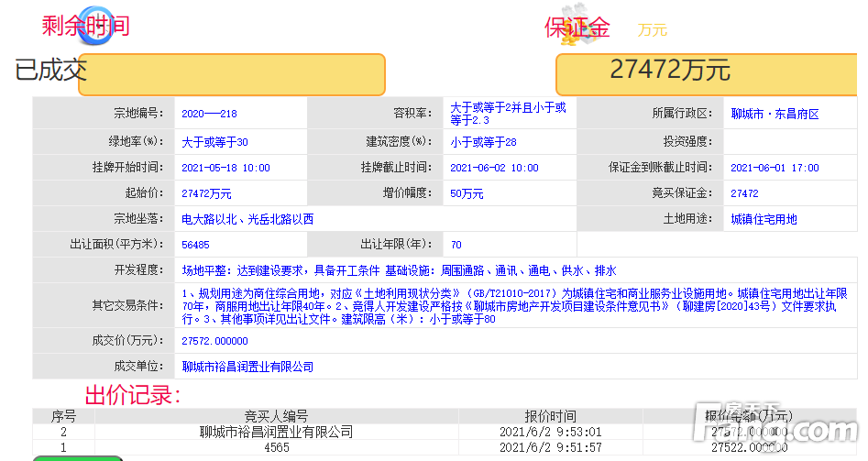The width and height of the screenshot is (868, 461).
Task: Click the 出价记录 heading
Action: tap(133, 396)
